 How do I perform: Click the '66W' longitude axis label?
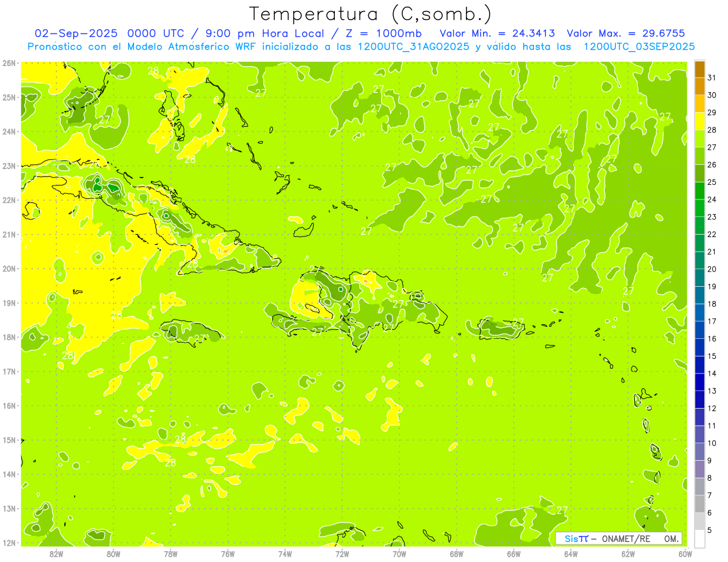click(514, 554)
